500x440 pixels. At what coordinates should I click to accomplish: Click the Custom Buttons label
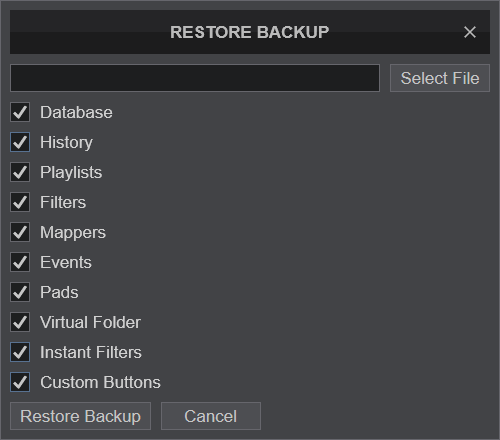pos(100,382)
